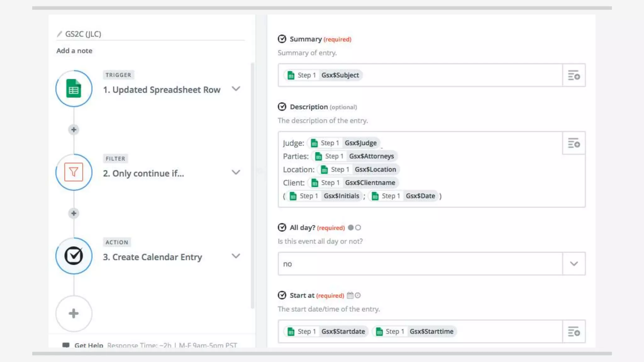Click pencil icon to rename GS2C zap
The image size is (644, 362).
(x=59, y=34)
